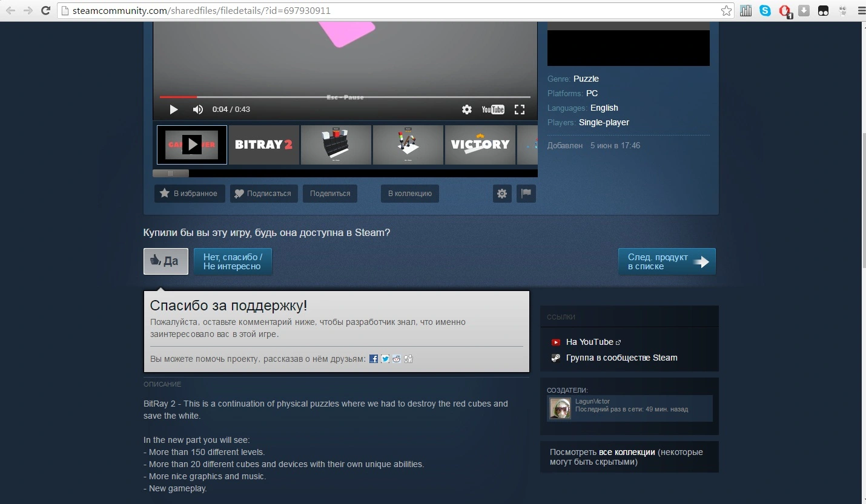Open the red stop-hand adblock extension icon

coord(785,11)
